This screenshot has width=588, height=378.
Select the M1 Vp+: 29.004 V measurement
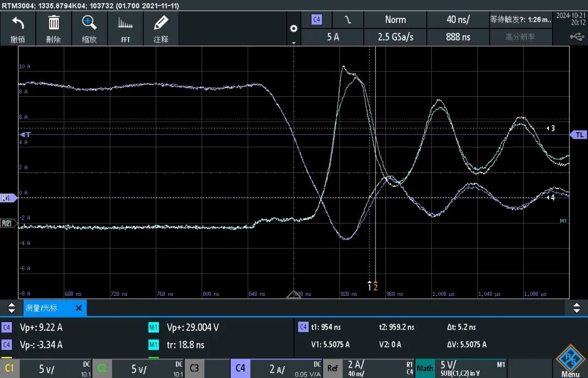tap(193, 327)
